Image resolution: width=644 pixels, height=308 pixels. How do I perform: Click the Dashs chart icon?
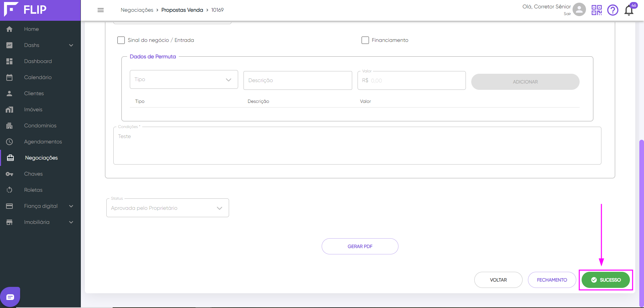point(9,45)
